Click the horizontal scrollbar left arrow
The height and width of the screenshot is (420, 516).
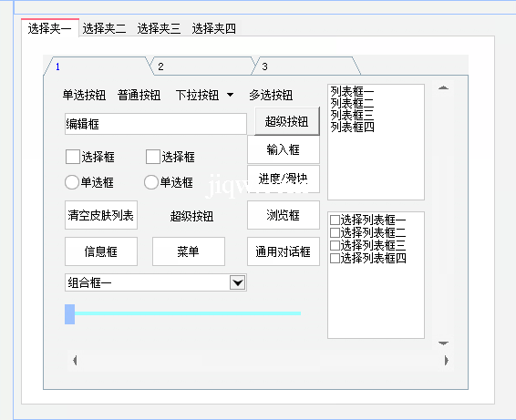(75, 361)
